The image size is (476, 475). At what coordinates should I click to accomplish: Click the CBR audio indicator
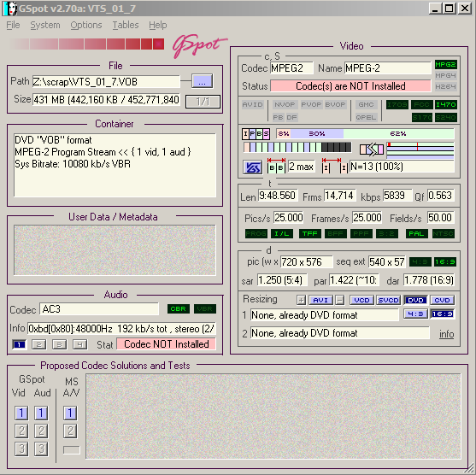point(179,309)
